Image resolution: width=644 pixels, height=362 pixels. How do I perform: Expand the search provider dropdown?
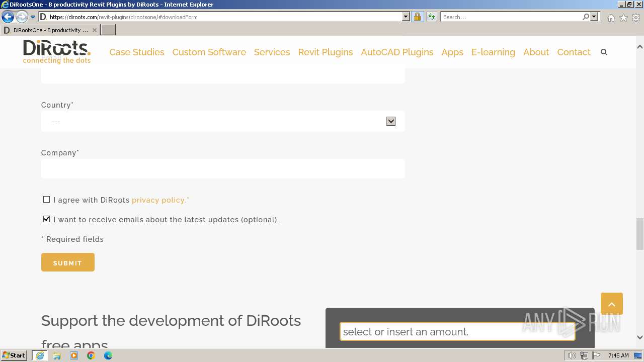tap(594, 17)
